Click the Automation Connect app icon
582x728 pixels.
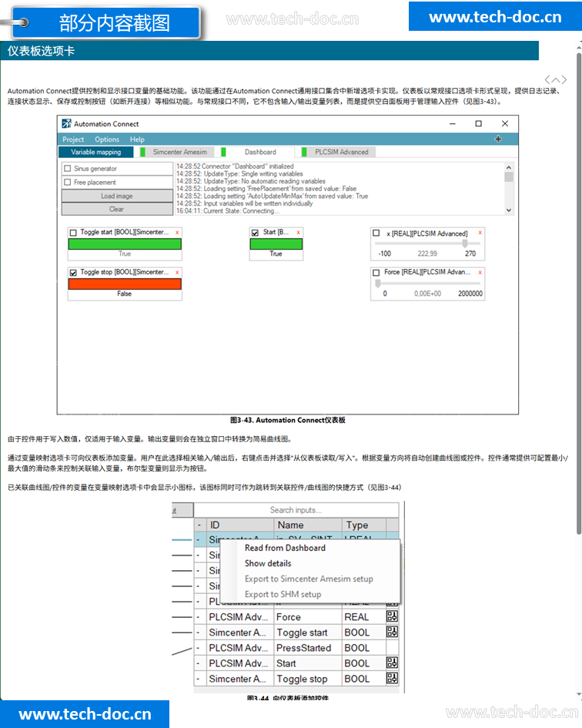point(66,123)
